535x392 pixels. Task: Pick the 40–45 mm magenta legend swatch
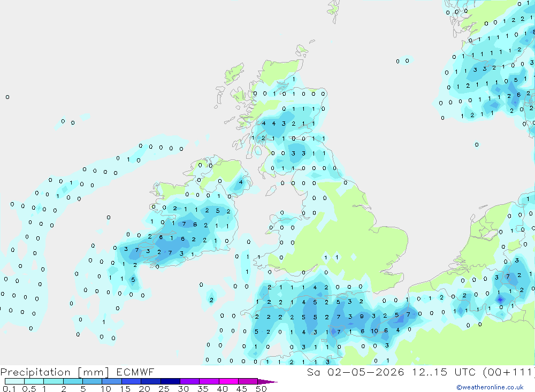(x=228, y=381)
